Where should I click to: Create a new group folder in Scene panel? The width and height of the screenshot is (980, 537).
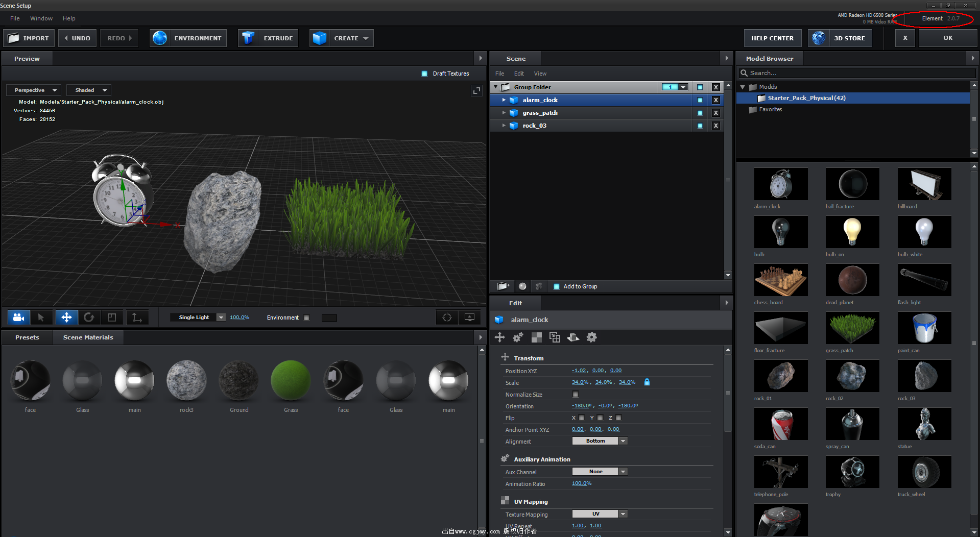pos(503,286)
